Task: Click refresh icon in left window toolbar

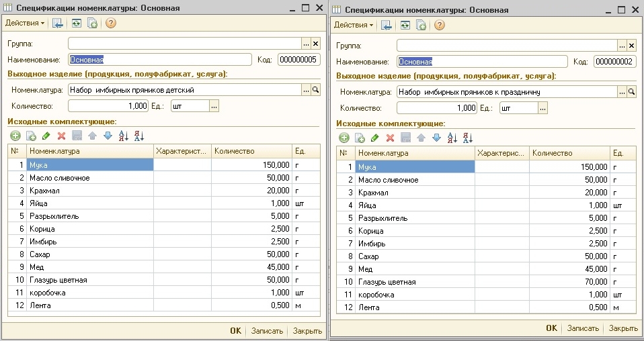Action: (x=77, y=23)
